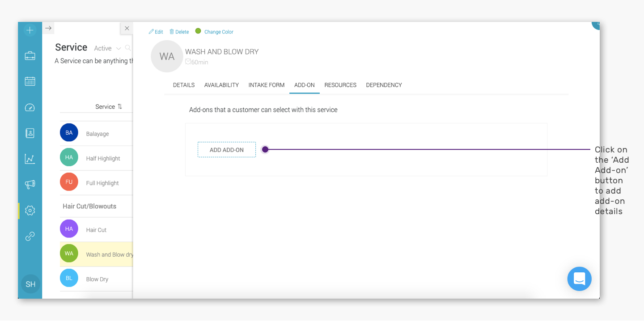The image size is (644, 321).
Task: Open the calendar view from the sidebar
Action: [x=30, y=81]
